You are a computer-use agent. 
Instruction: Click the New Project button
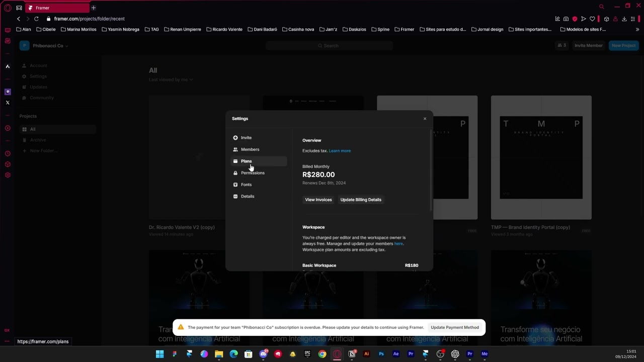(x=623, y=46)
